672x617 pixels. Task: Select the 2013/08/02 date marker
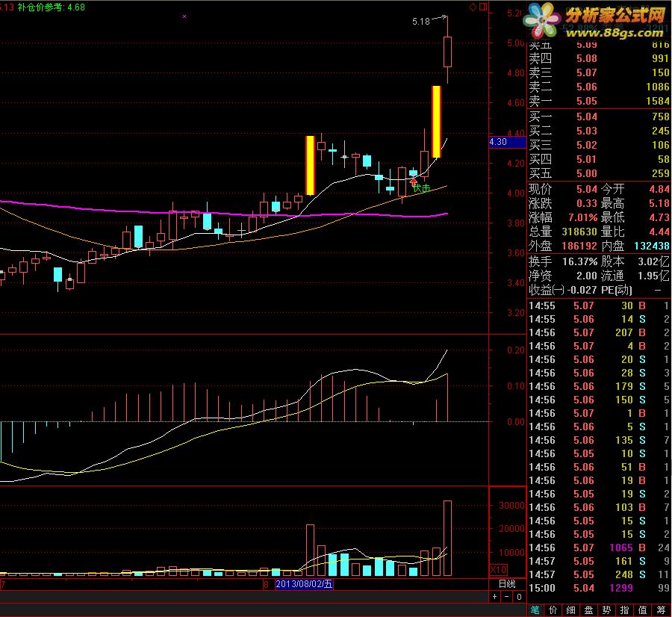(304, 583)
